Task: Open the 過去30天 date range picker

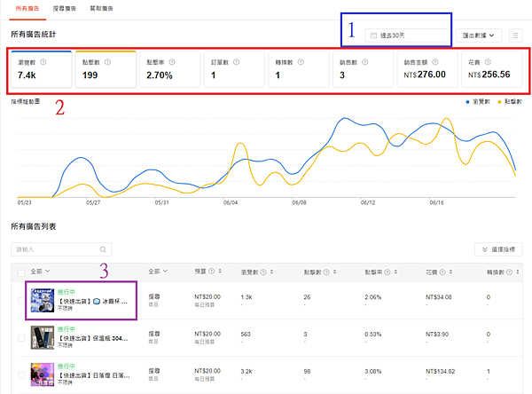Action: [x=408, y=35]
